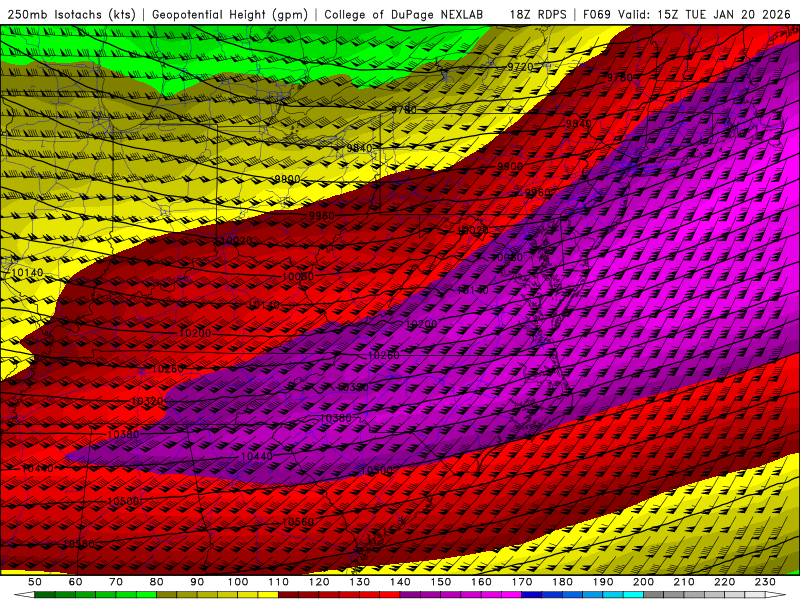Click the 220 knot legend label
Image resolution: width=800 pixels, height=600 pixels.
tap(724, 582)
